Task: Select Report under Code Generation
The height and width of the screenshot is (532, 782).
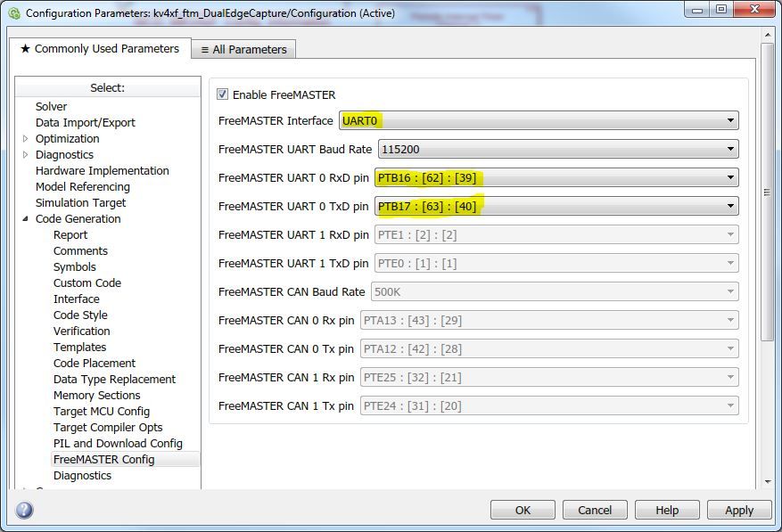Action: pyautogui.click(x=70, y=235)
